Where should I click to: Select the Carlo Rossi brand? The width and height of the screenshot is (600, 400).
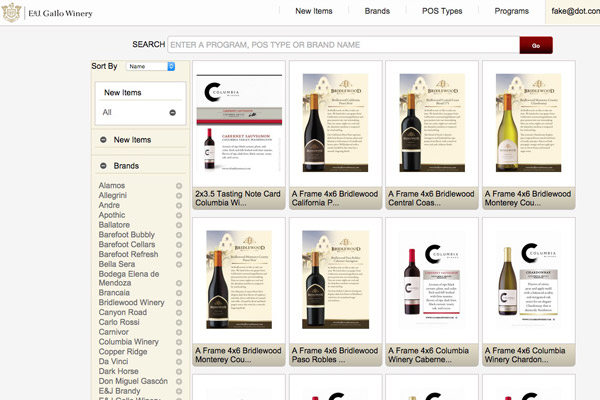pos(119,322)
